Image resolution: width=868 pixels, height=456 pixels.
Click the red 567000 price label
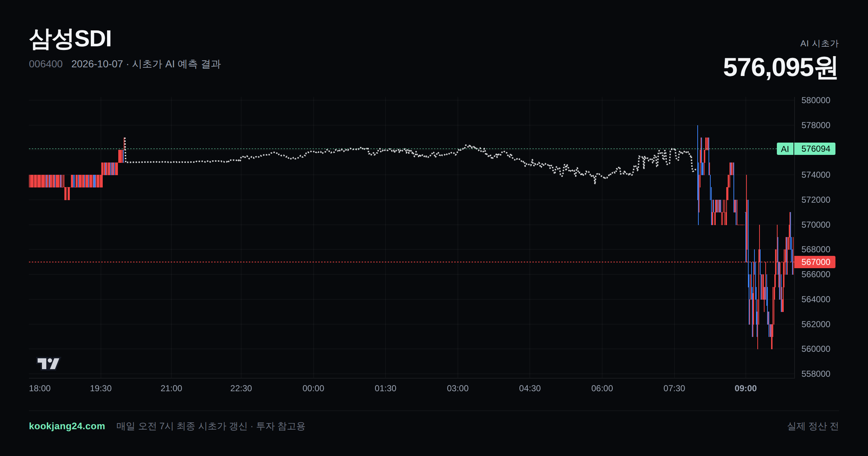[815, 262]
